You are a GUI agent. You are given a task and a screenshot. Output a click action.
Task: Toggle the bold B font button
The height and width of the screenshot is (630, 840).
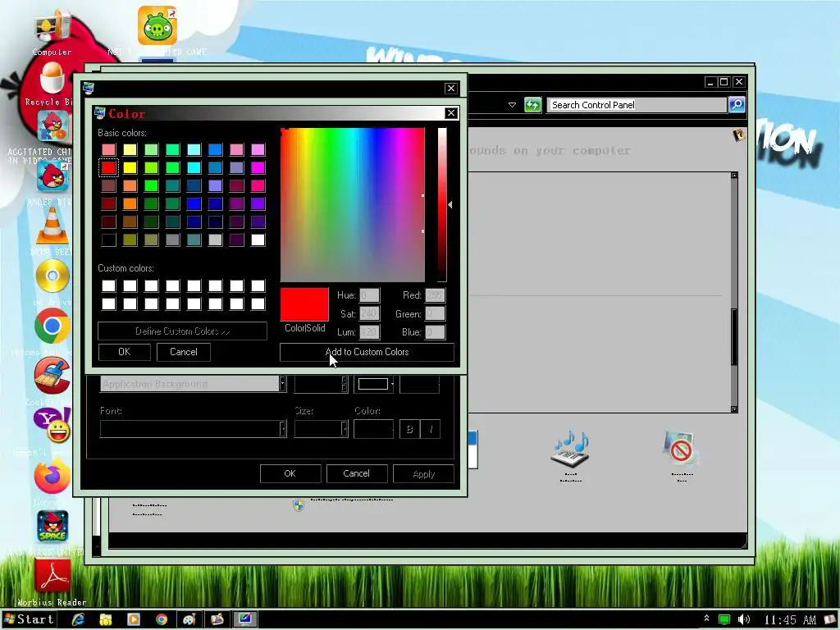coord(409,428)
